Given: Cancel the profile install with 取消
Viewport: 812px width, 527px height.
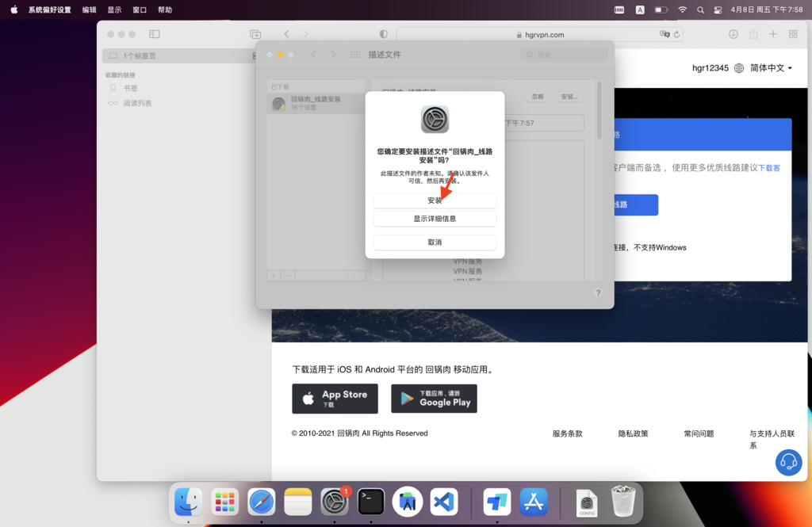Looking at the screenshot, I should pyautogui.click(x=435, y=242).
